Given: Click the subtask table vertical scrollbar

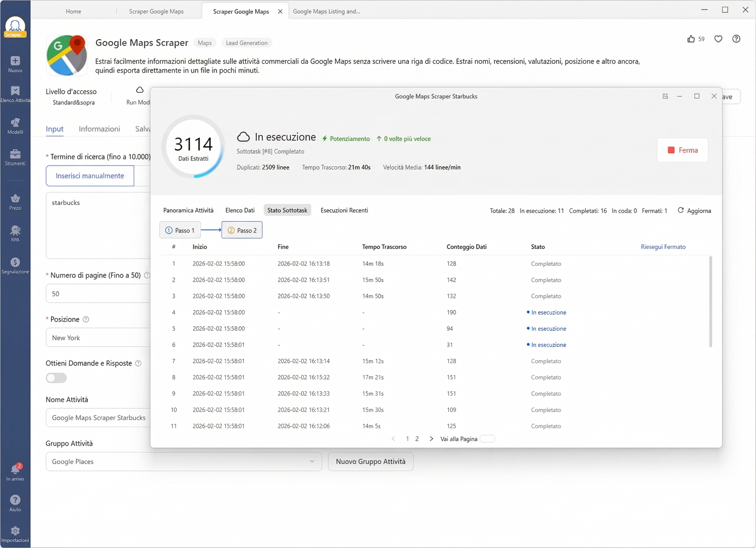Looking at the screenshot, I should [710, 302].
